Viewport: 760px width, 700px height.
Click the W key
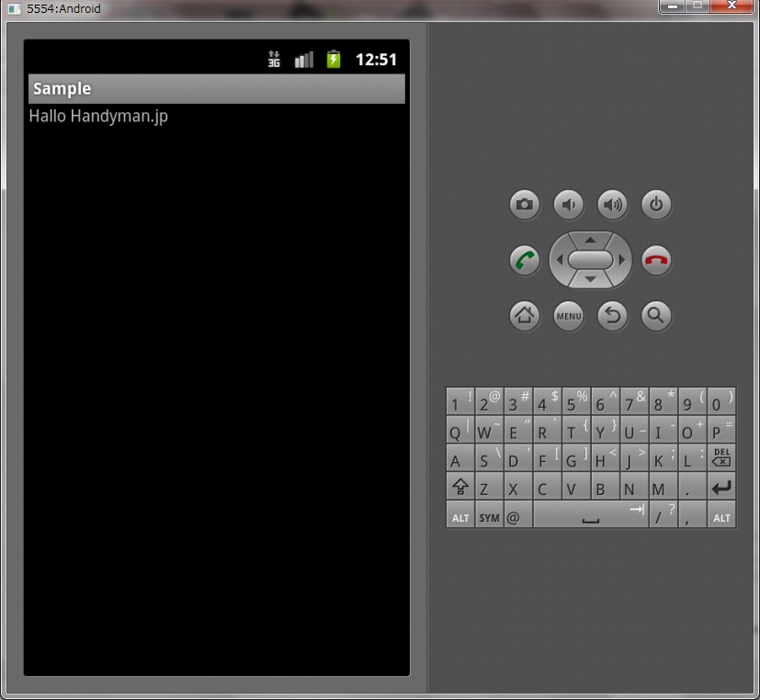click(489, 429)
